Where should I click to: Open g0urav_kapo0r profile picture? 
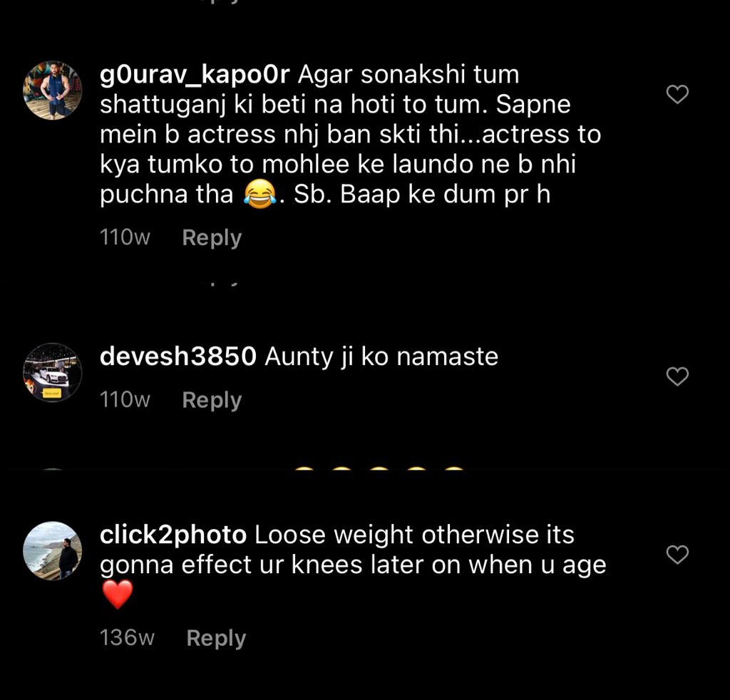pyautogui.click(x=52, y=90)
